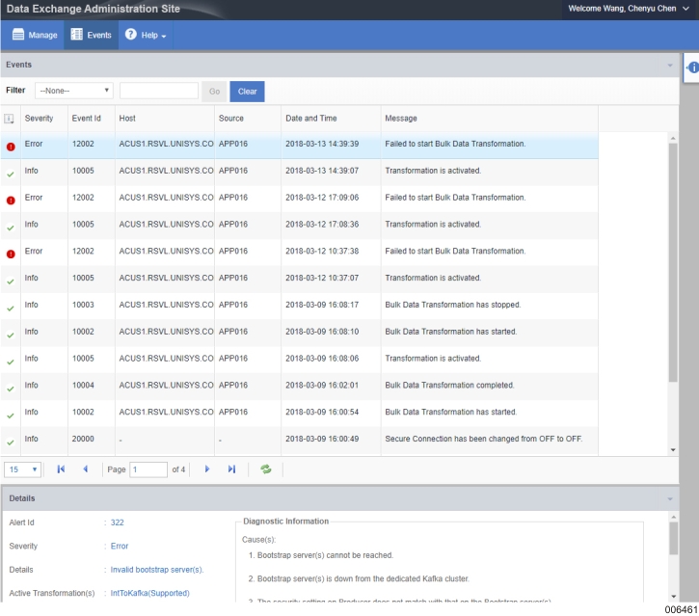
Task: Go to next page icon
Action: [207, 469]
